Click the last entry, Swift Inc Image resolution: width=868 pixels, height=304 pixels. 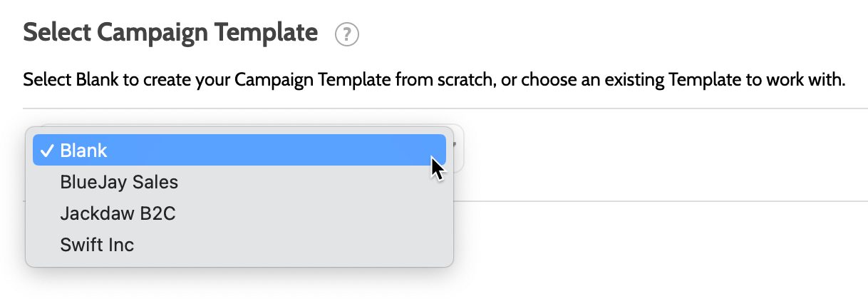(x=97, y=245)
